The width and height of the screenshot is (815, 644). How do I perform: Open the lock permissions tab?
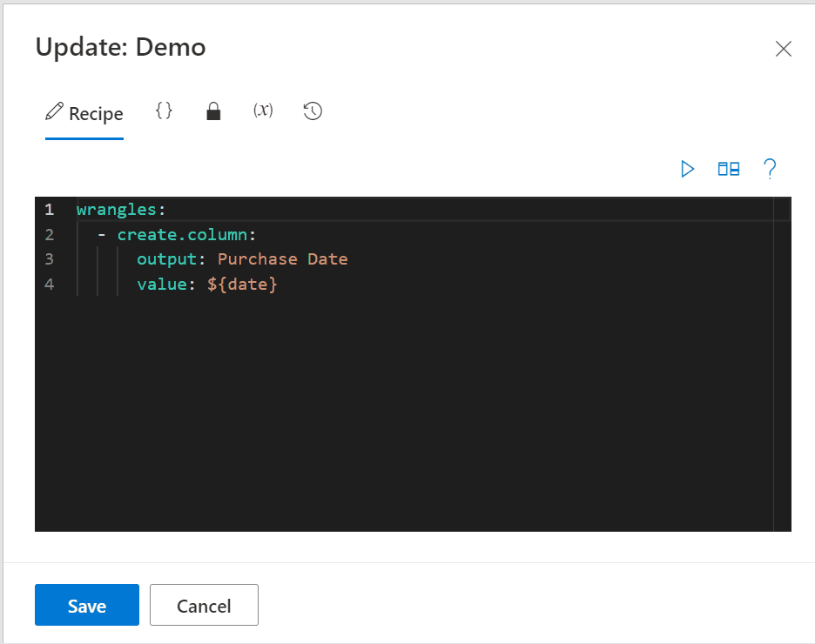tap(213, 111)
